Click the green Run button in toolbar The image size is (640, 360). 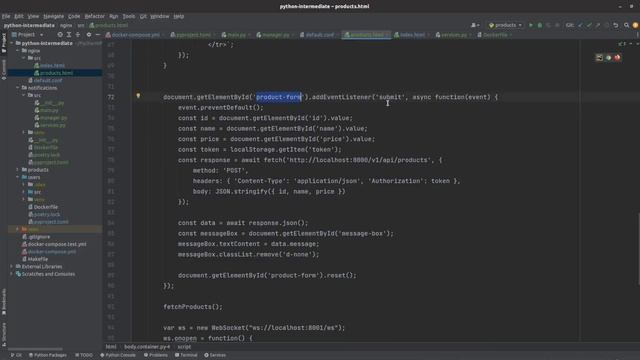(531, 25)
